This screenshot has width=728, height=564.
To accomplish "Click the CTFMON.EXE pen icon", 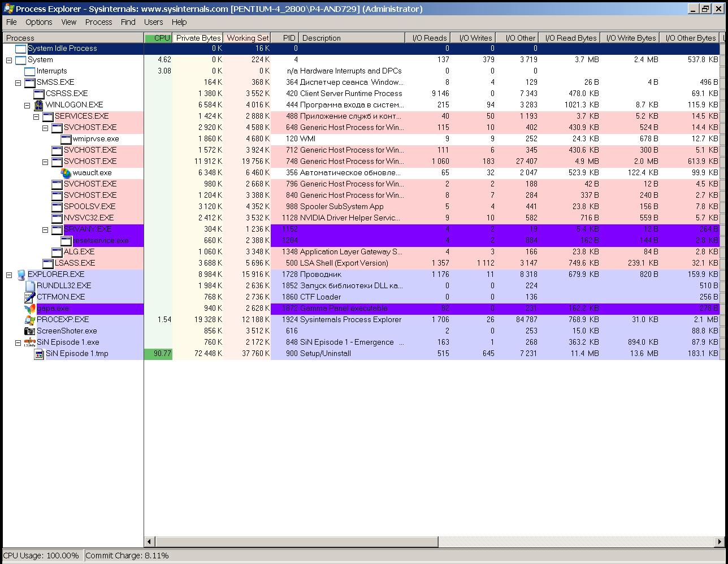I will pos(30,297).
